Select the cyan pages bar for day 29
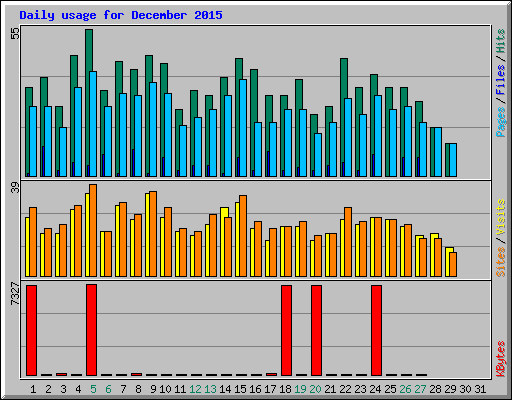Viewport: 512px width, 400px height. pyautogui.click(x=453, y=160)
